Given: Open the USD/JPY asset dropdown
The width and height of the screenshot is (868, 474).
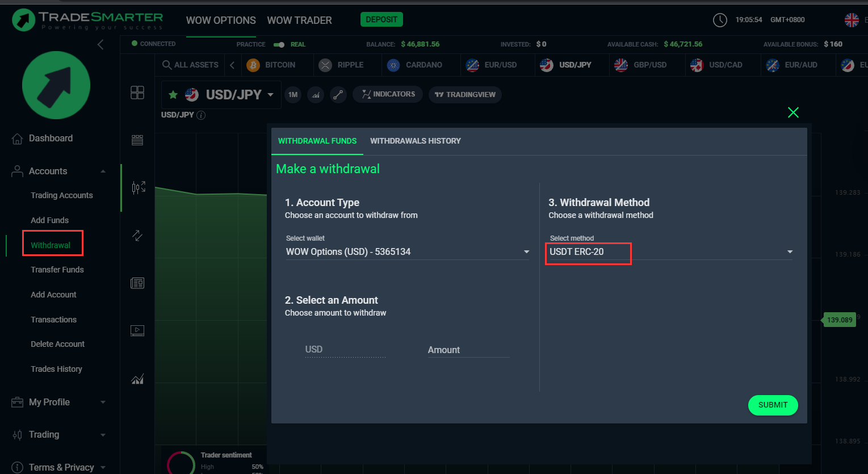Looking at the screenshot, I should [270, 95].
